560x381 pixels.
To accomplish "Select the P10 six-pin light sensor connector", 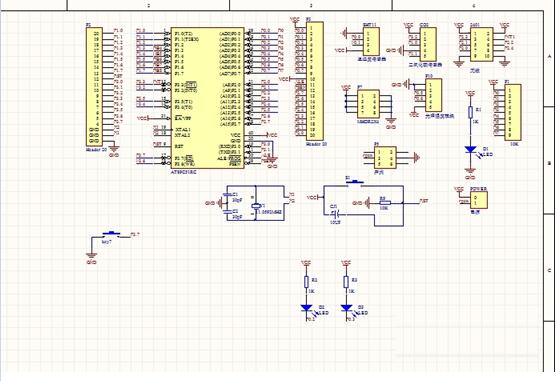I will 434,95.
